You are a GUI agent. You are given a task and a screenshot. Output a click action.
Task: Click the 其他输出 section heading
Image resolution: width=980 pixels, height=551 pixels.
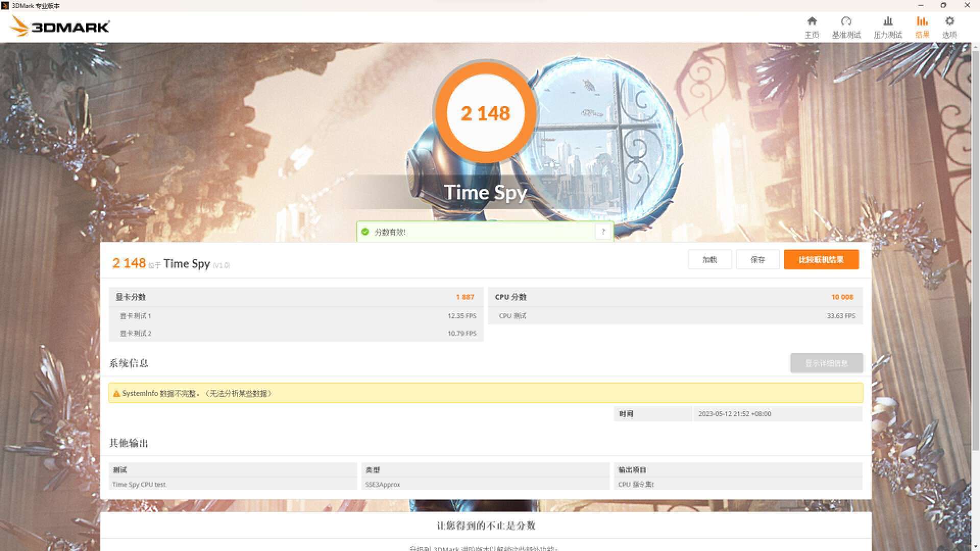tap(129, 443)
